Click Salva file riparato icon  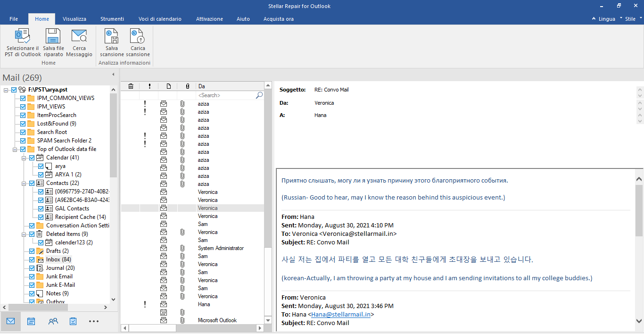point(53,36)
